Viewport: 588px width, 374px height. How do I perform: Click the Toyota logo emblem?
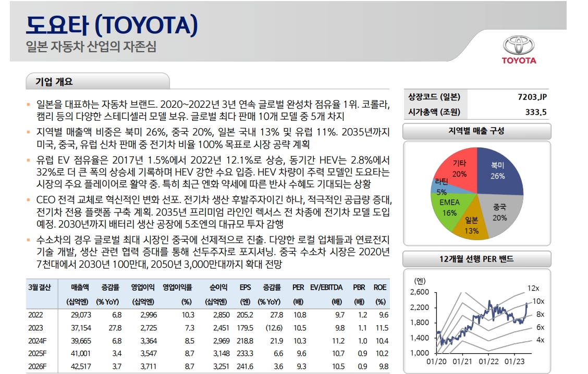pos(519,46)
